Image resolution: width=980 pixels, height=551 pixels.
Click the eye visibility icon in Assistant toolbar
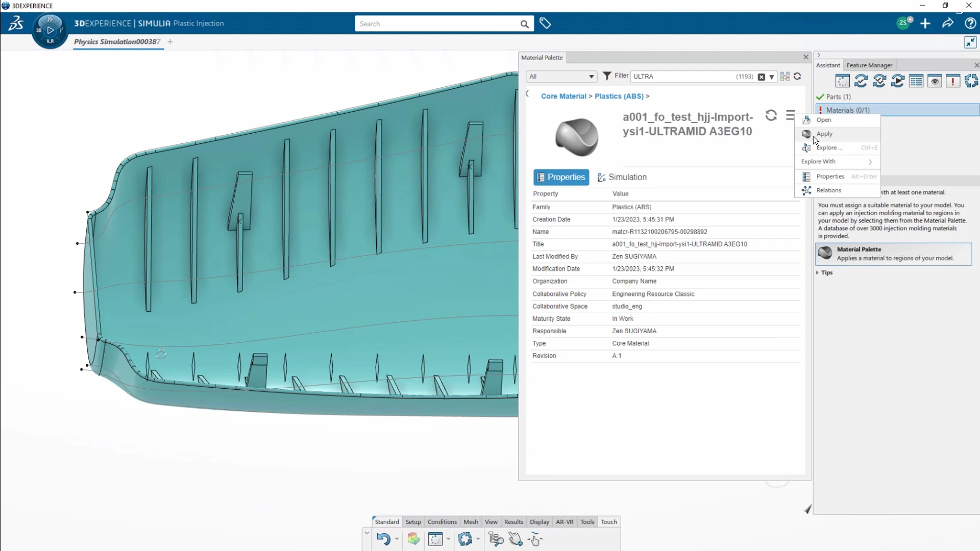pyautogui.click(x=935, y=81)
